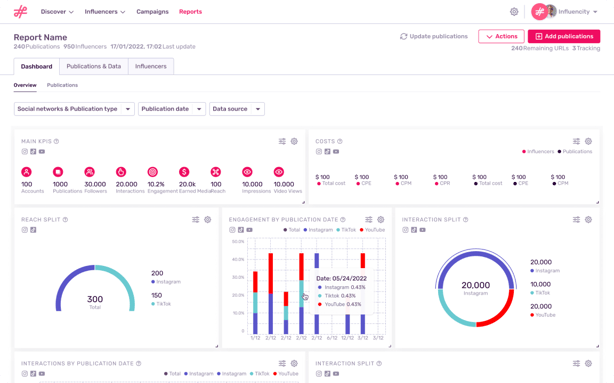Click the Video Views eye icon
Viewport: 614px width, 383px height.
pyautogui.click(x=278, y=172)
